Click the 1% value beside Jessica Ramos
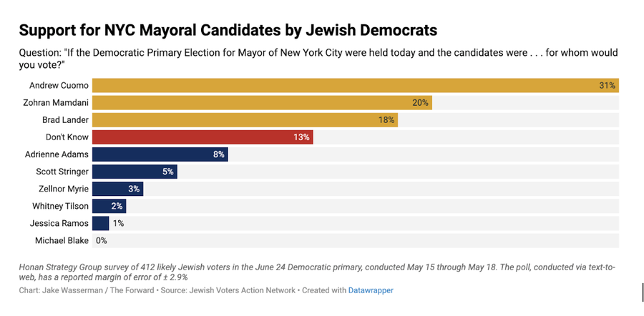644x316 pixels. pyautogui.click(x=118, y=223)
